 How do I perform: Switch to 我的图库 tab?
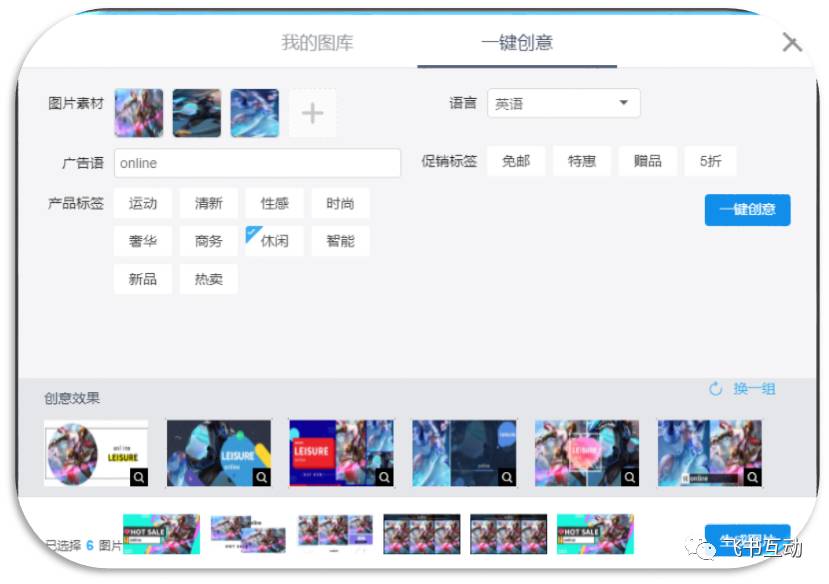click(x=317, y=42)
